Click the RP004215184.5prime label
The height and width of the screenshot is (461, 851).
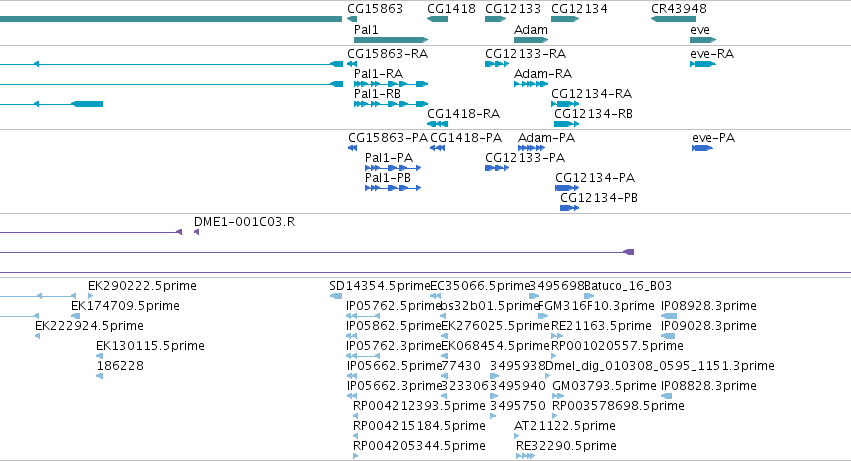click(x=419, y=426)
